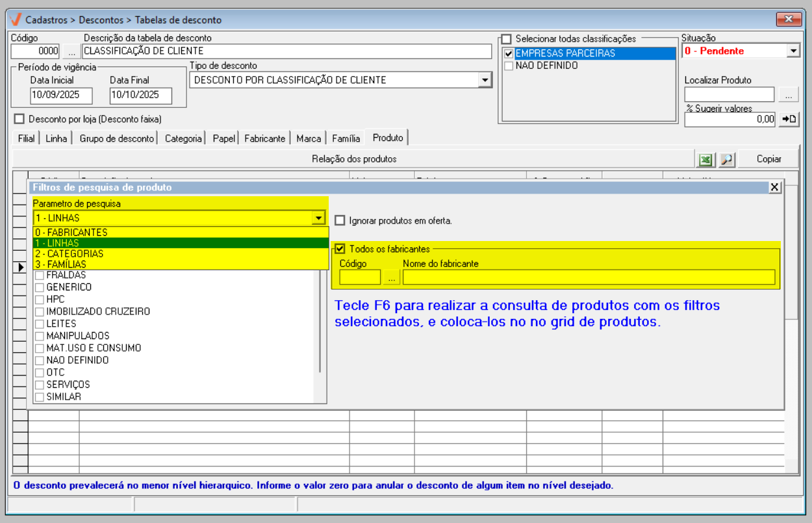Click the Copiar button

pyautogui.click(x=768, y=159)
